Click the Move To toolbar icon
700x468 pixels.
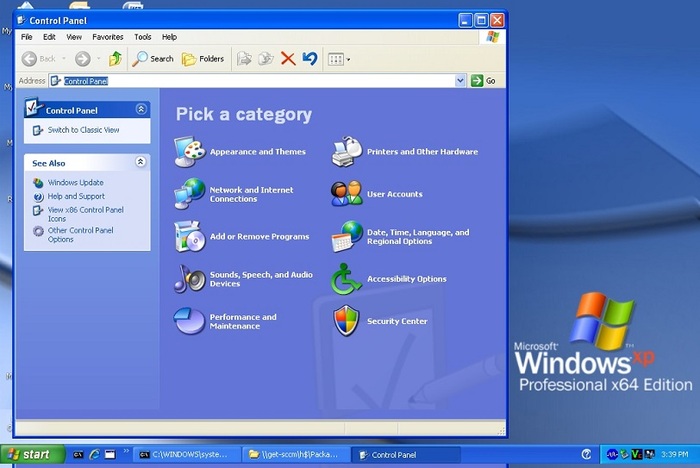tap(244, 59)
